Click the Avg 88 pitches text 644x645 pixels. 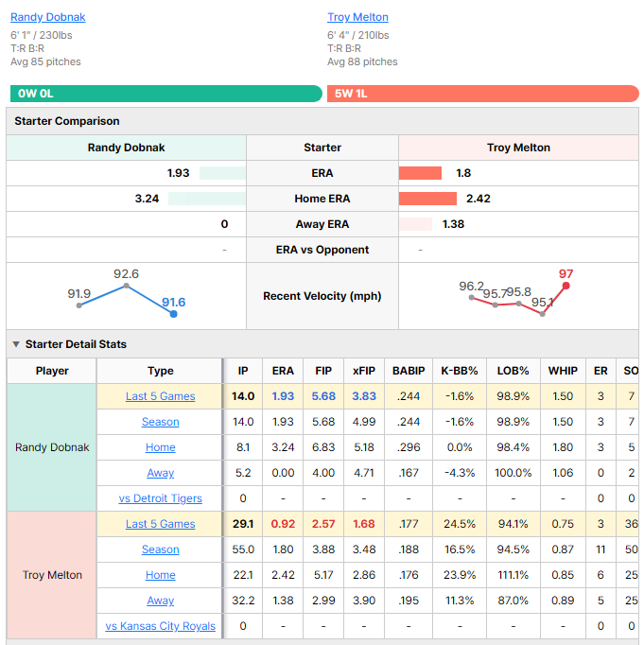click(362, 61)
